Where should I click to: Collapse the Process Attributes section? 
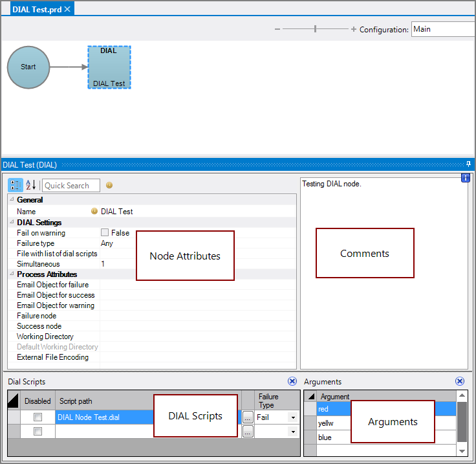[12, 274]
